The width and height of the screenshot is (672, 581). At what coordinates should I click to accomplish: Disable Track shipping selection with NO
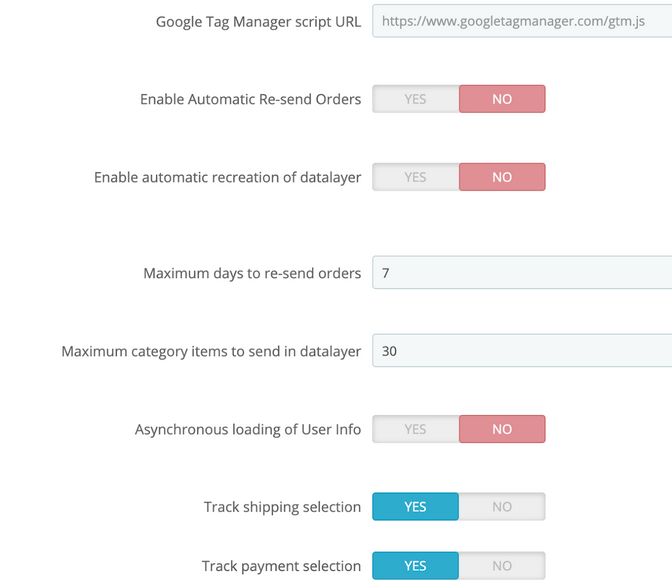tap(502, 507)
